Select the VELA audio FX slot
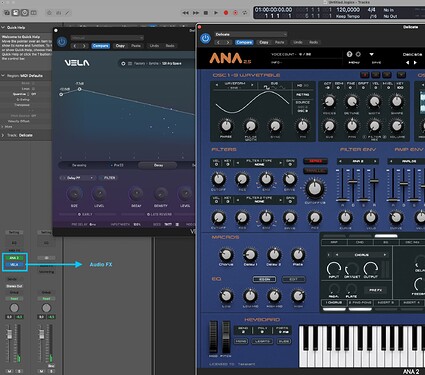 (14, 265)
